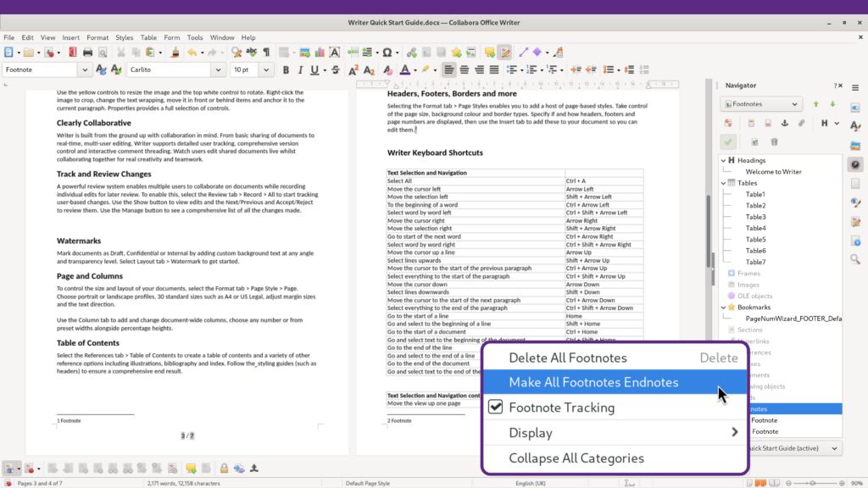Click the font colour A swatch button
The height and width of the screenshot is (488, 868).
404,69
